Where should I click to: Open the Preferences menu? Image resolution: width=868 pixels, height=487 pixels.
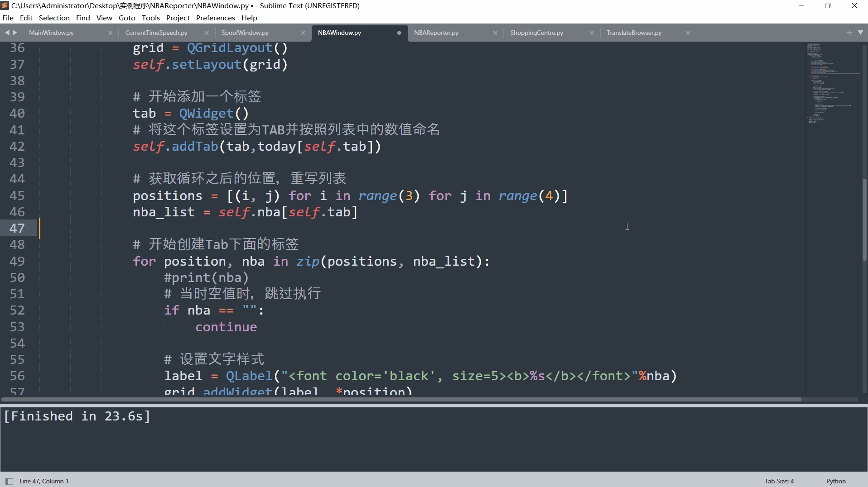click(215, 18)
